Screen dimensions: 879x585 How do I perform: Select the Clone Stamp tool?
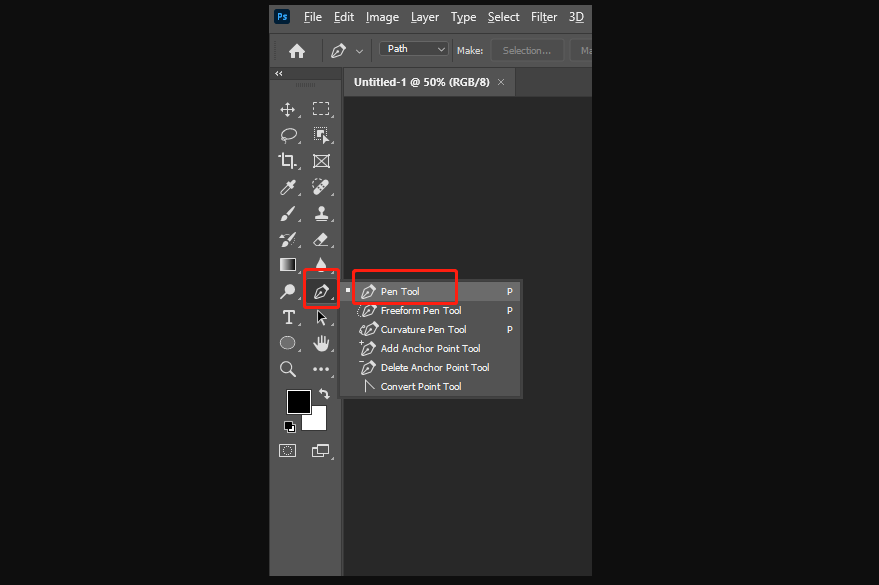tap(321, 213)
